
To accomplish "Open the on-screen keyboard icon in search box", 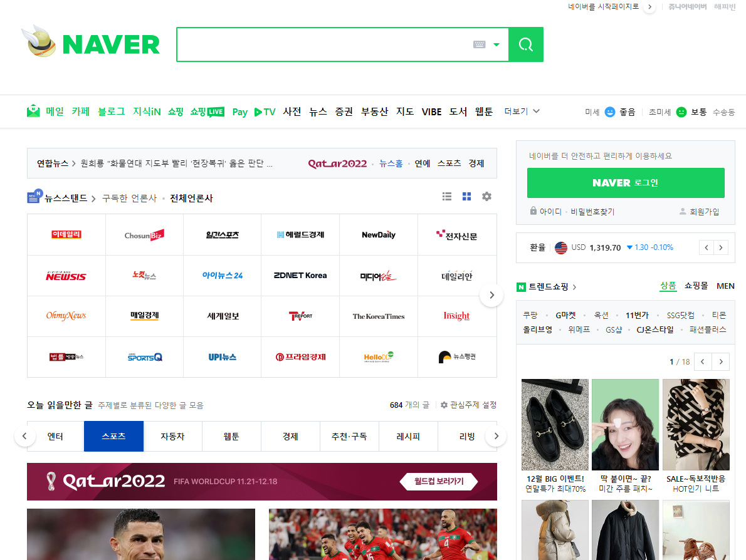I will click(x=479, y=44).
